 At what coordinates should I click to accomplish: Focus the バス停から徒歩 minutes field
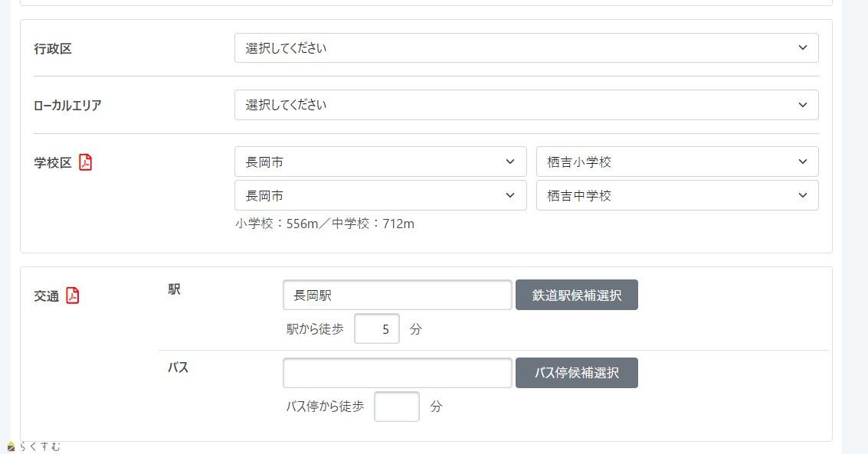[397, 407]
